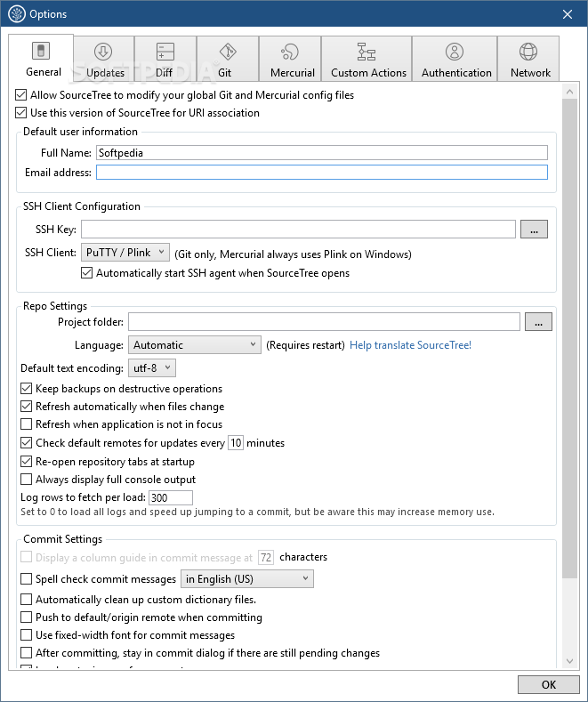Switch to the Mercurial tab label
The image size is (588, 702).
(x=293, y=73)
